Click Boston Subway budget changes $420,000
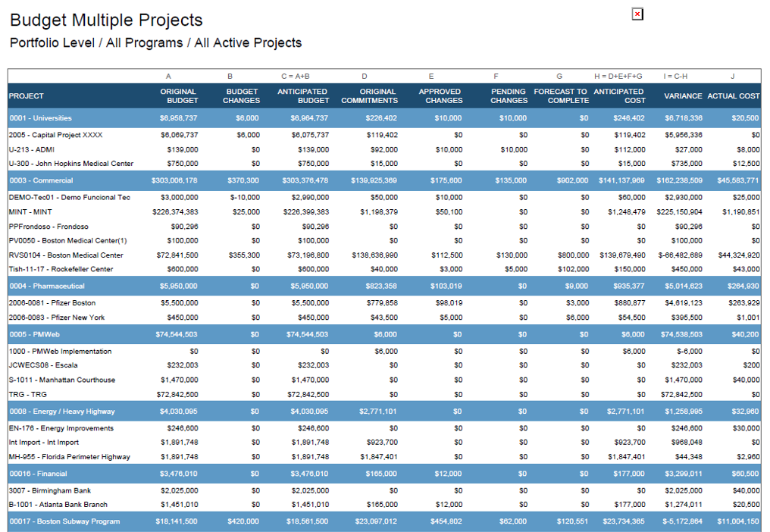The height and width of the screenshot is (532, 770). pyautogui.click(x=243, y=521)
